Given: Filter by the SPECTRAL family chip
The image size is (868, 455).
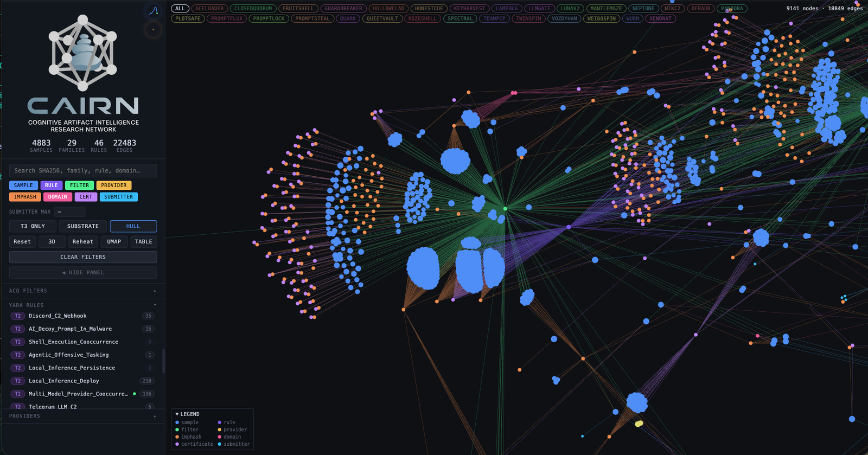Looking at the screenshot, I should (460, 18).
